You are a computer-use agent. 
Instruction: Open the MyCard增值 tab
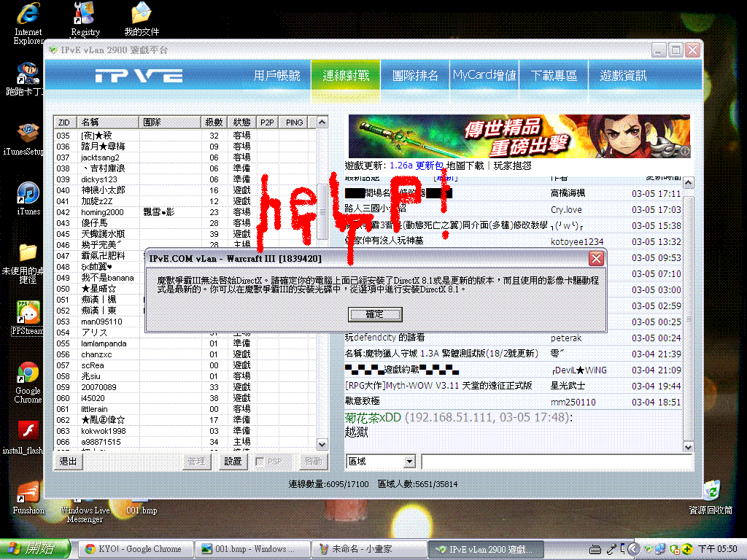(484, 76)
